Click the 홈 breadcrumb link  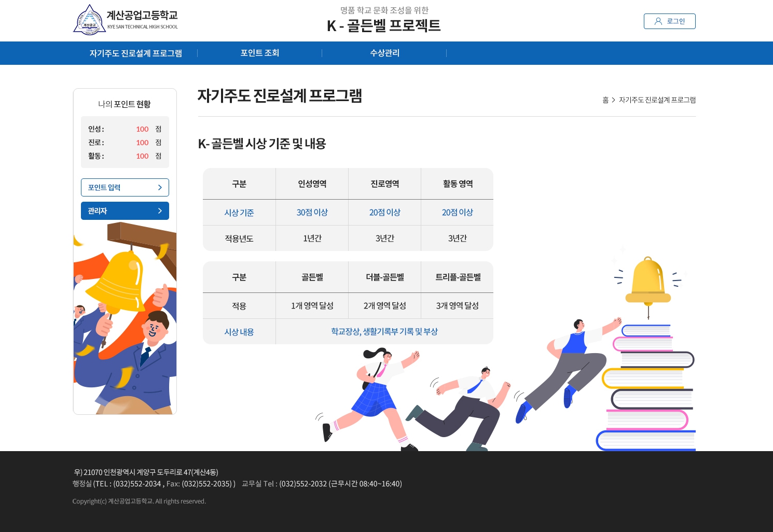[x=605, y=100]
